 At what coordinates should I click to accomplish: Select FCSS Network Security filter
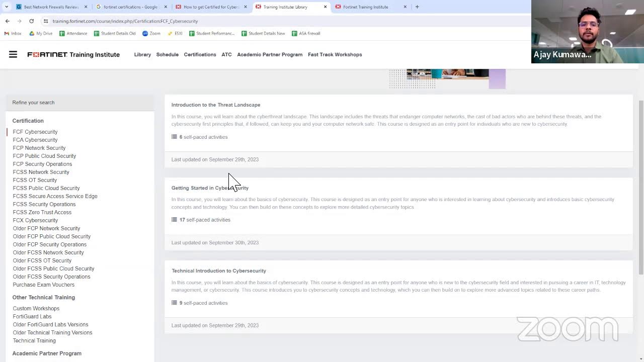41,172
